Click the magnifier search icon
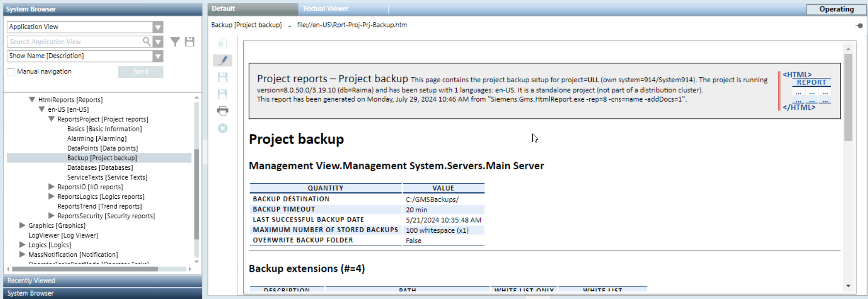This screenshot has width=868, height=299. (x=147, y=42)
